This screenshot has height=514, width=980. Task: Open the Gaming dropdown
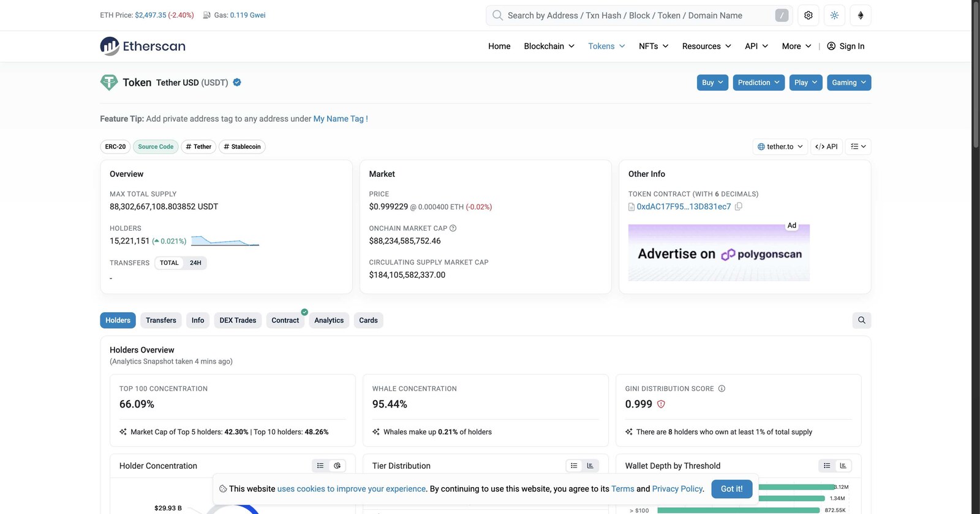click(849, 83)
